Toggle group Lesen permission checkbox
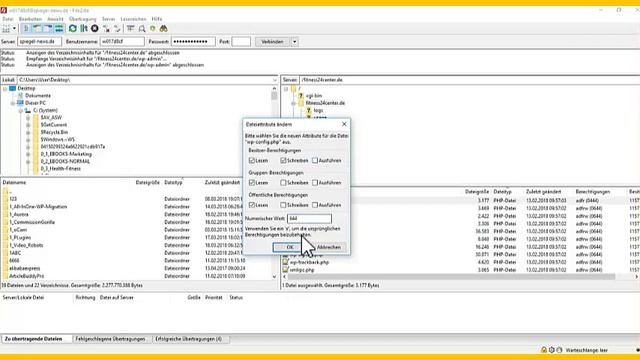Screen dimensions: 640x360 (x=252, y=182)
